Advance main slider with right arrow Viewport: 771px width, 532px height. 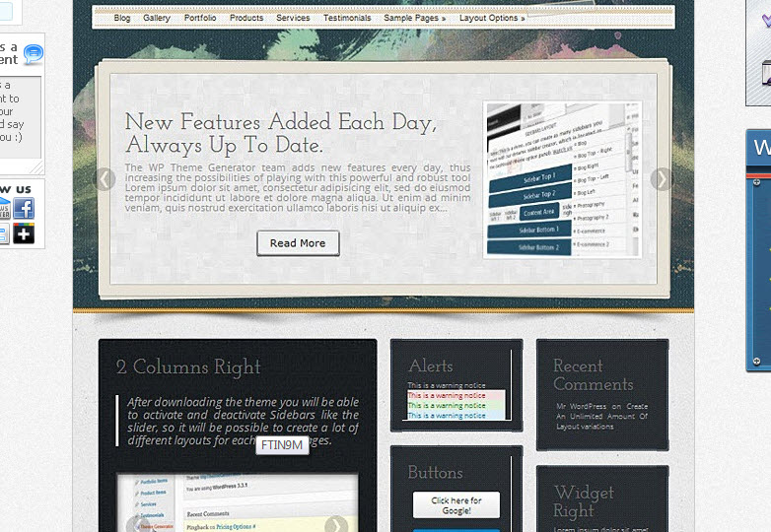[662, 179]
